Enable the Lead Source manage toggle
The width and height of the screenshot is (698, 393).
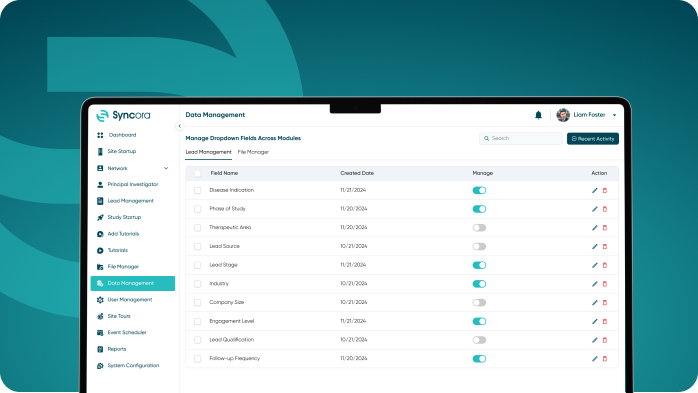[x=479, y=247]
